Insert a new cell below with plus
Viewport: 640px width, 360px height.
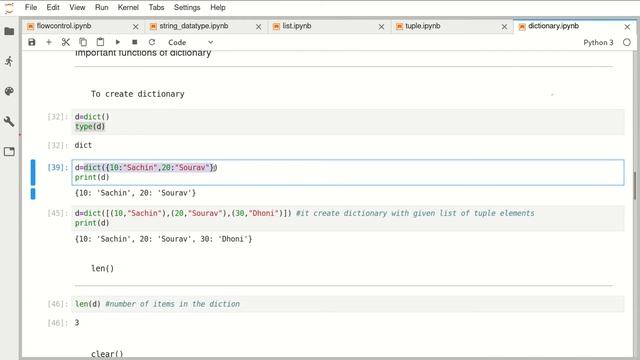(x=49, y=42)
